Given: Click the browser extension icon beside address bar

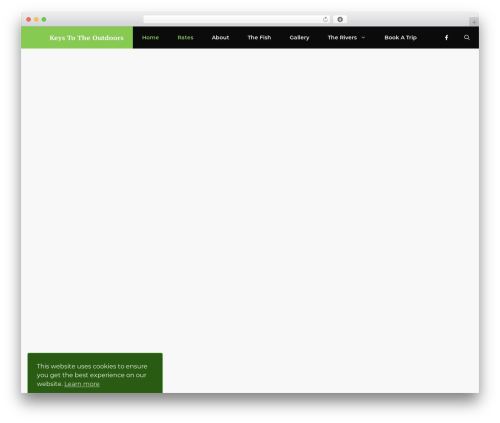Looking at the screenshot, I should coord(340,19).
